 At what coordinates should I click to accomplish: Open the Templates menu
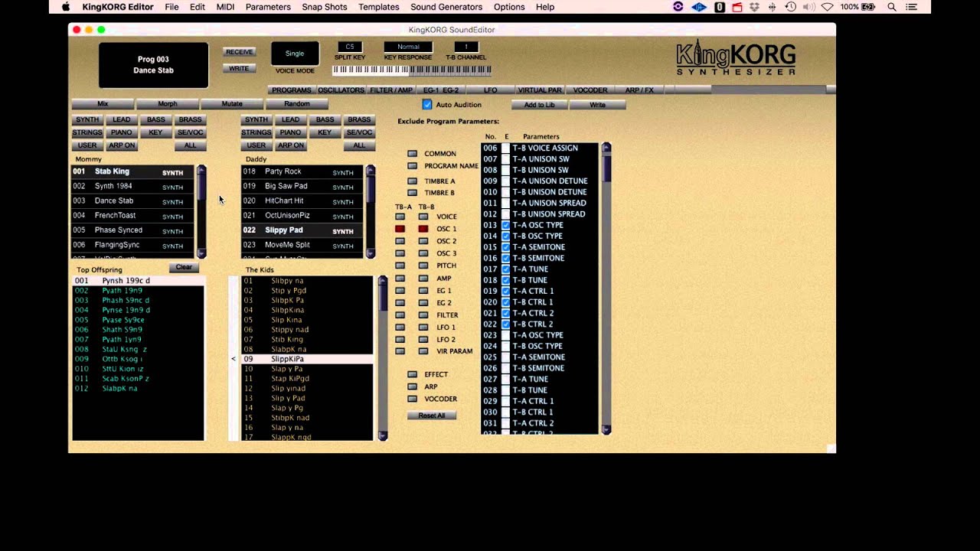(379, 7)
